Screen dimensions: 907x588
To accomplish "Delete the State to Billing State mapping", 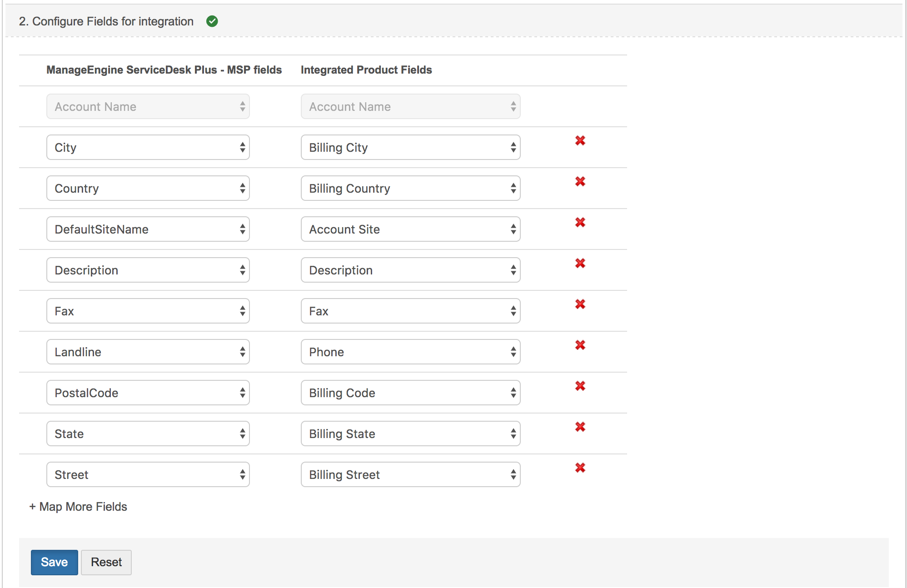I will 580,427.
